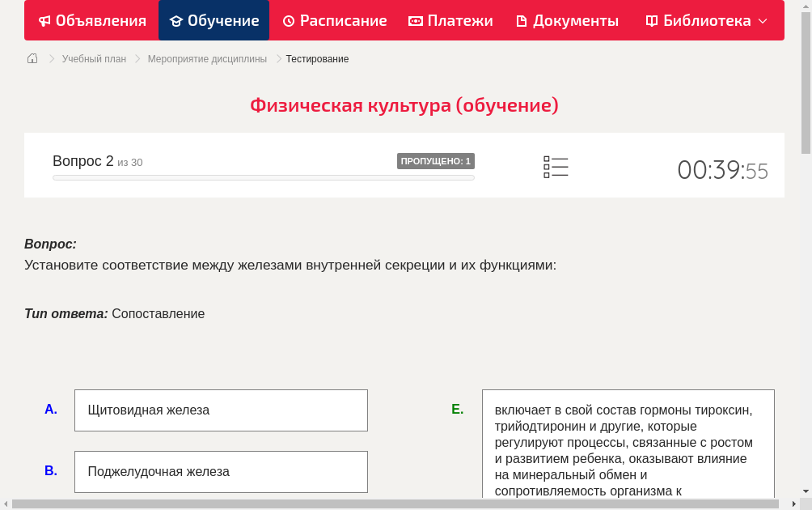Viewport: 812px width, 510px height.
Task: Open the question navigator list icon
Action: click(556, 167)
